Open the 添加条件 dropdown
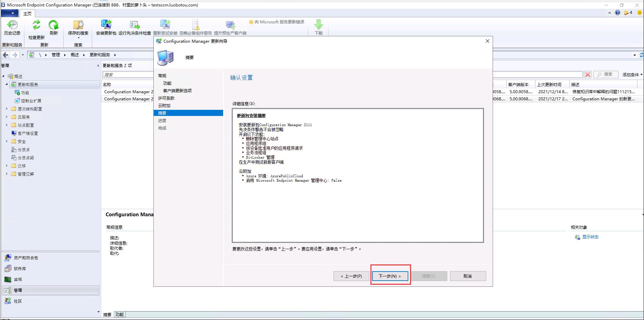644x320 pixels. click(x=632, y=75)
